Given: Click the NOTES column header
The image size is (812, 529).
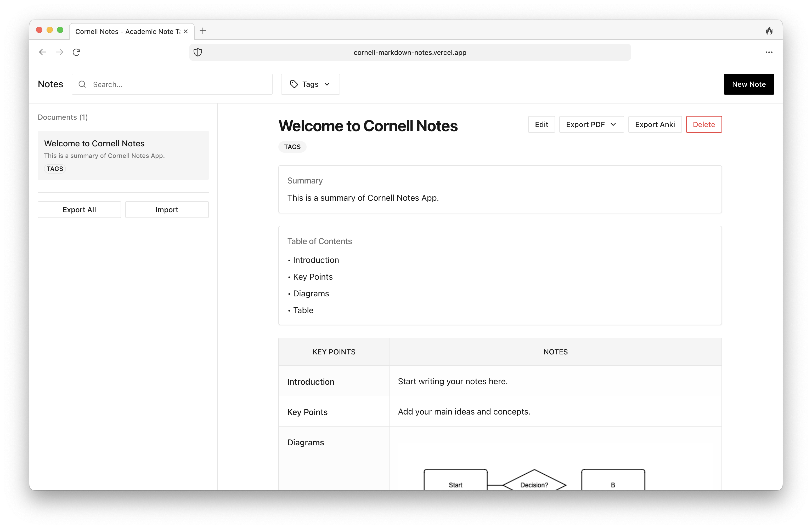Looking at the screenshot, I should 555,352.
